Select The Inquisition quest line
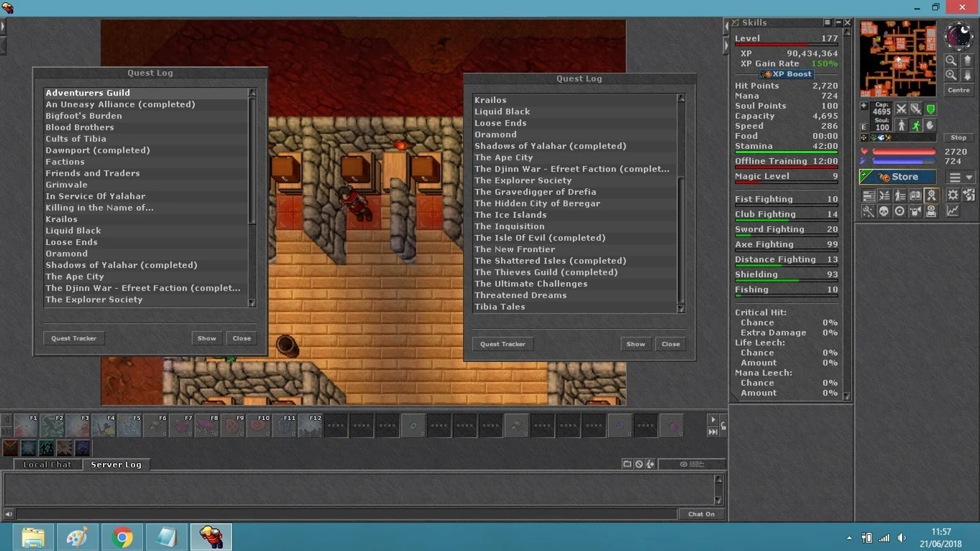This screenshot has height=551, width=980. [575, 227]
